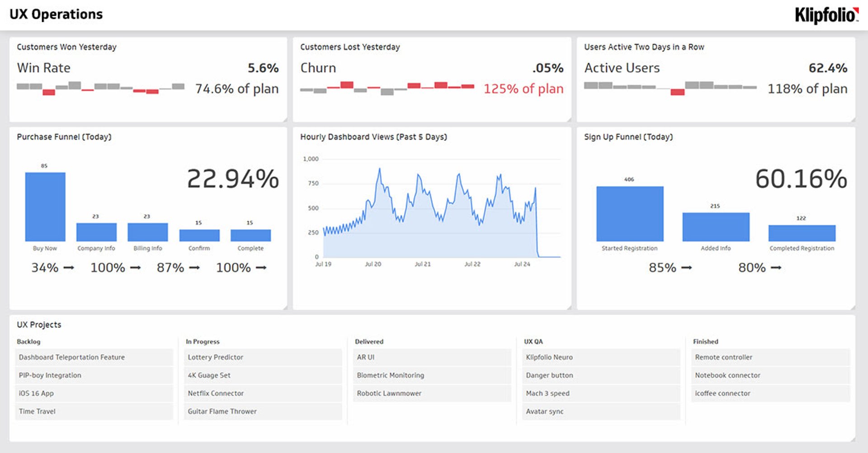Click the Notebook connector finished item

[727, 375]
